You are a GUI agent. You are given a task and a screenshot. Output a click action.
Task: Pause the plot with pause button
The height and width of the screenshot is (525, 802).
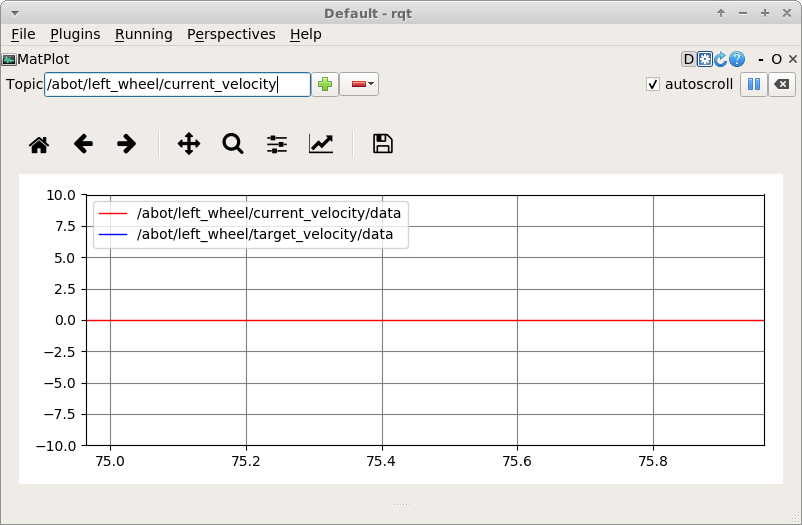coord(753,85)
